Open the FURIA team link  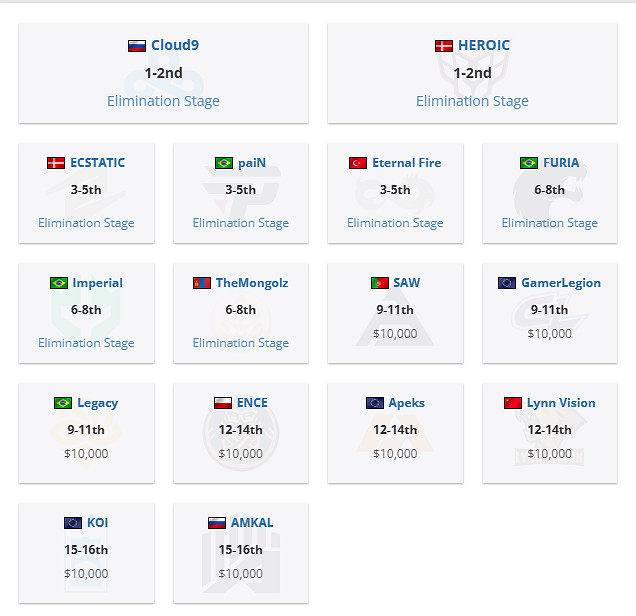(561, 163)
